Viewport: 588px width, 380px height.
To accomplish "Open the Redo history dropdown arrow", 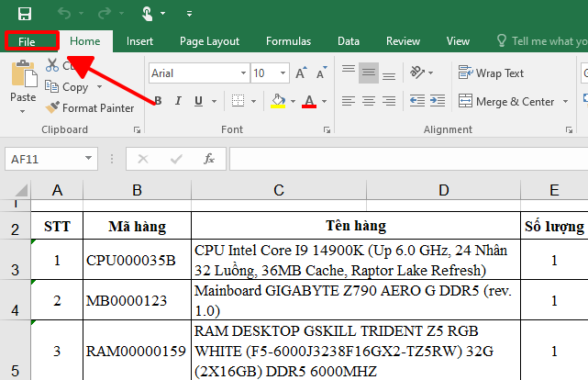I will coord(121,14).
